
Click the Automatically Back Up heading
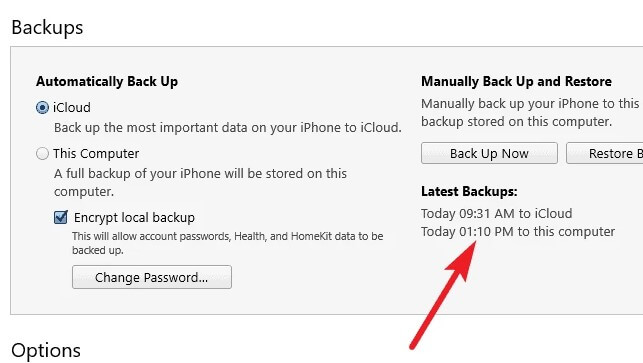(x=107, y=81)
